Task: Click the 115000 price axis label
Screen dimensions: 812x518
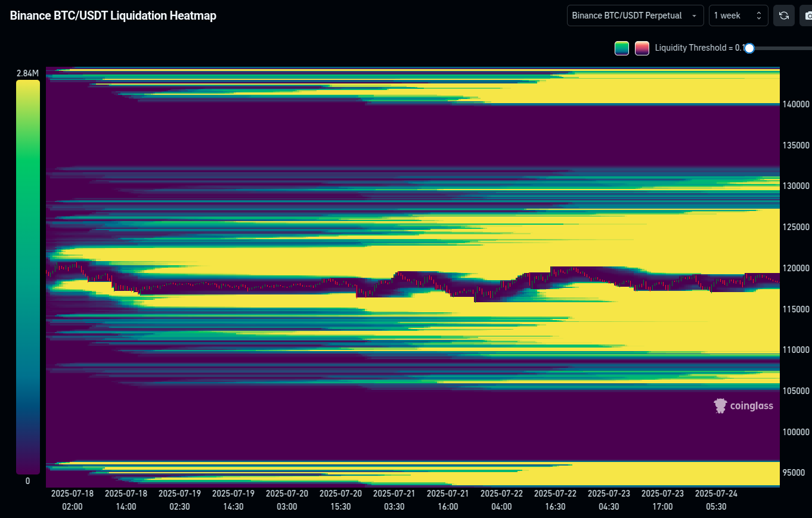Action: (x=796, y=309)
